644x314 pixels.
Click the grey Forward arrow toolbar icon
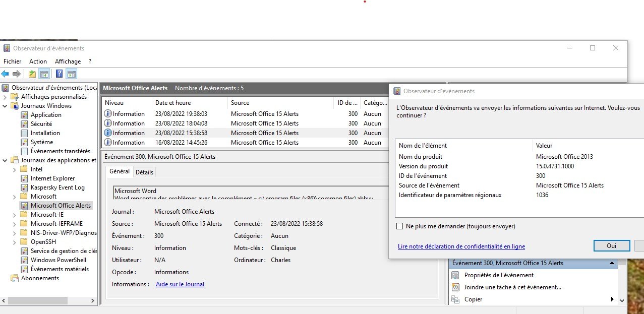point(17,74)
